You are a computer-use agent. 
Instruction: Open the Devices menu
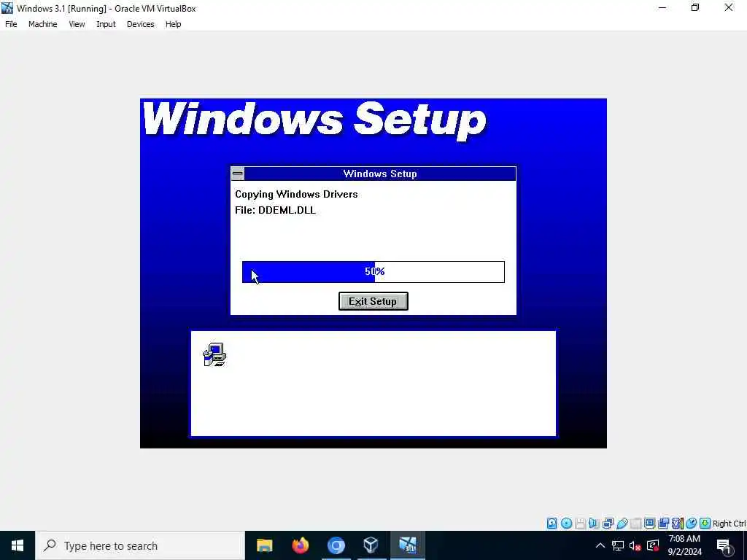coord(141,24)
